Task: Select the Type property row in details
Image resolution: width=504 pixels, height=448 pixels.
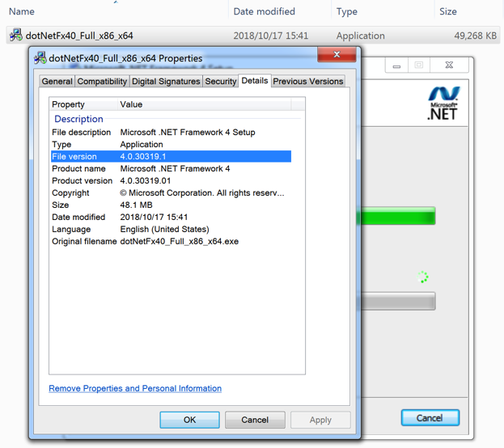Action: point(171,144)
